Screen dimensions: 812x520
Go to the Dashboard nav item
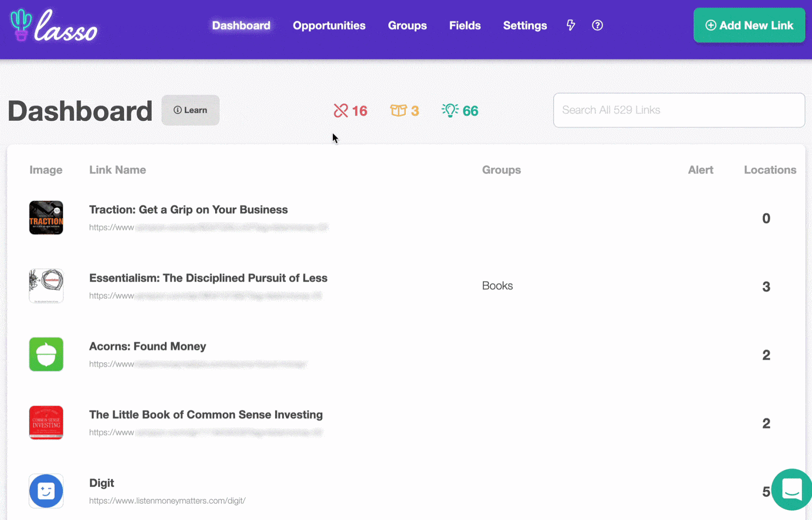pyautogui.click(x=241, y=25)
